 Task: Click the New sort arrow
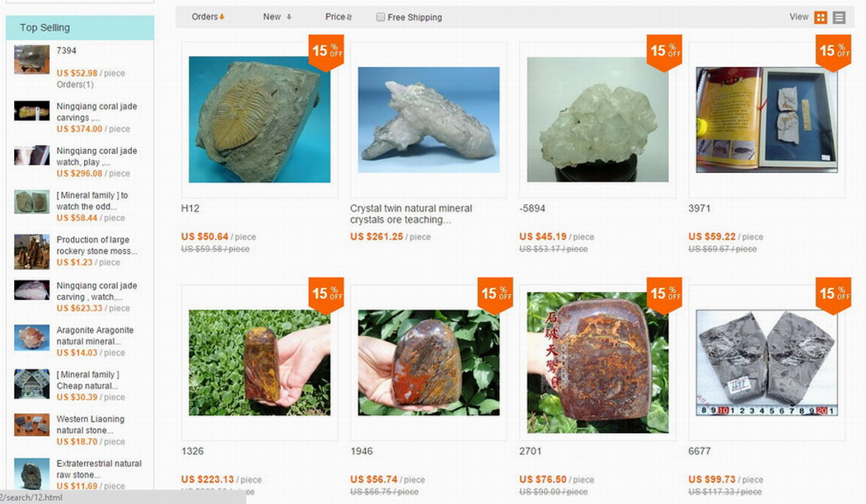point(289,17)
